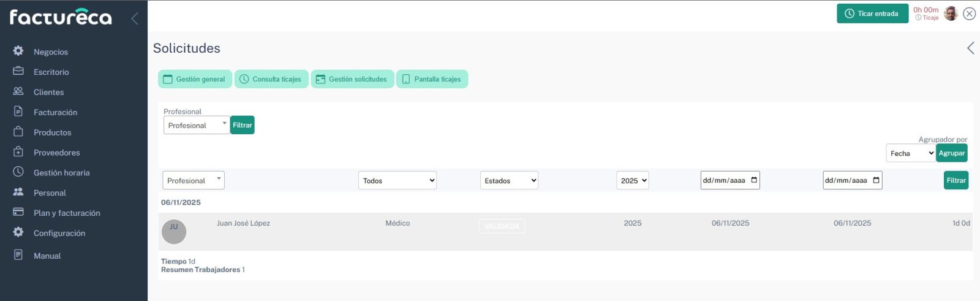Click the back chevron beside Solicitudes
The image size is (980, 301).
click(971, 48)
